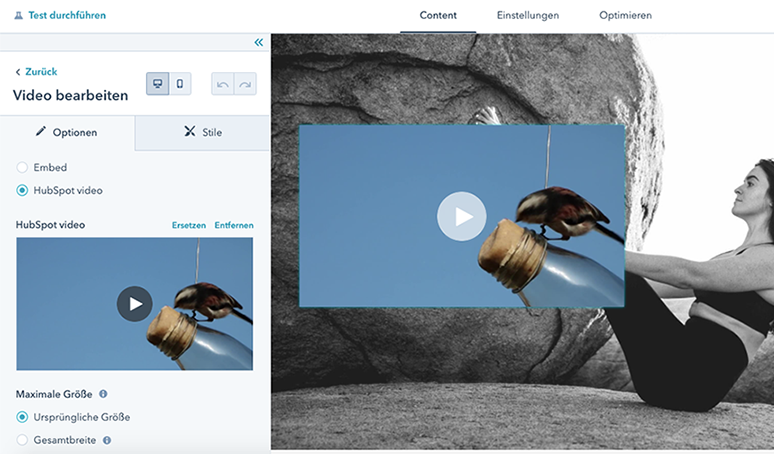Go back via Zurück link
This screenshot has height=454, width=774.
[36, 72]
